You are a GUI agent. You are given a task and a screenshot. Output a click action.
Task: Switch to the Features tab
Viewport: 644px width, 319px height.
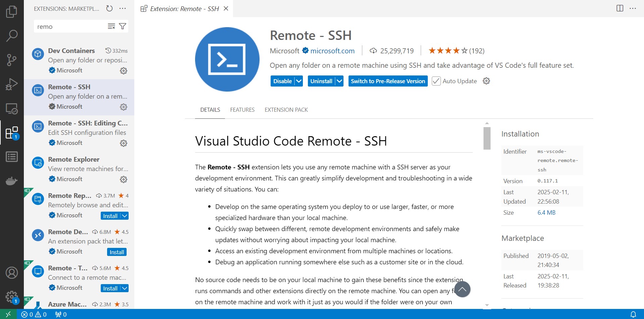pos(242,110)
